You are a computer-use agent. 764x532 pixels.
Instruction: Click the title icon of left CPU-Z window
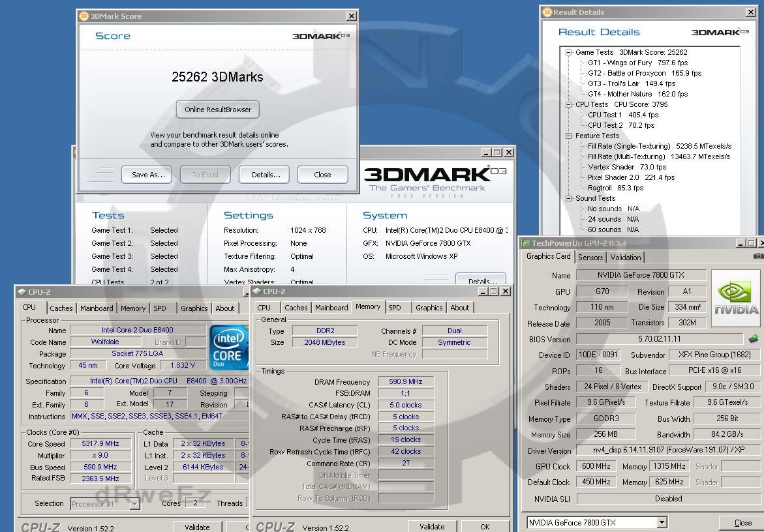pyautogui.click(x=22, y=291)
